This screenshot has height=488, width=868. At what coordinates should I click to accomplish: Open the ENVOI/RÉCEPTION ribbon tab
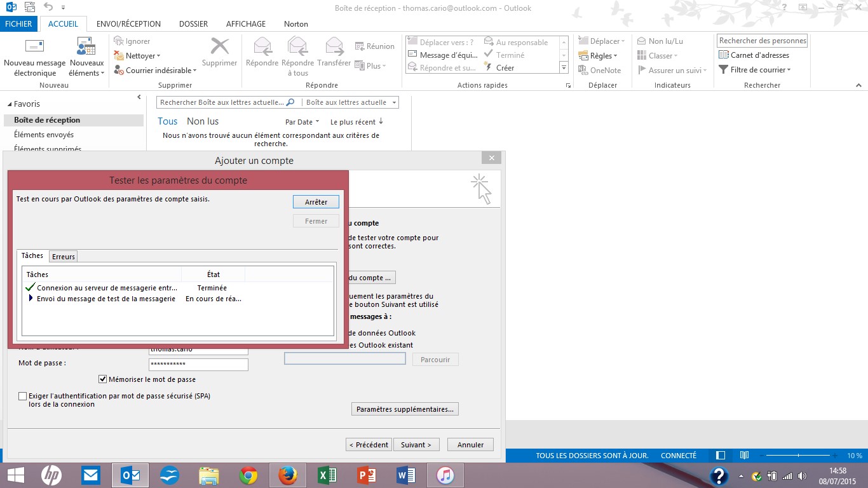(128, 24)
